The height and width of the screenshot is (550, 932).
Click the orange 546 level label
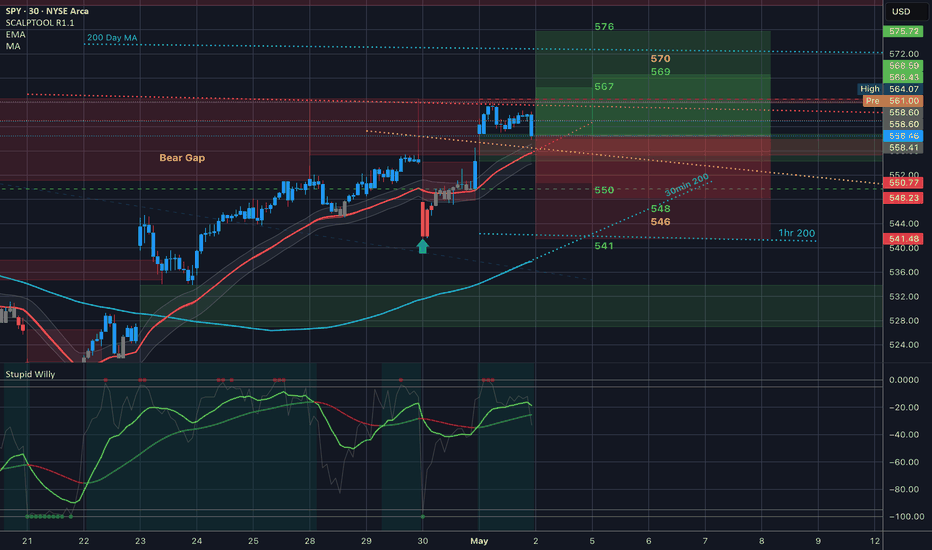(660, 222)
